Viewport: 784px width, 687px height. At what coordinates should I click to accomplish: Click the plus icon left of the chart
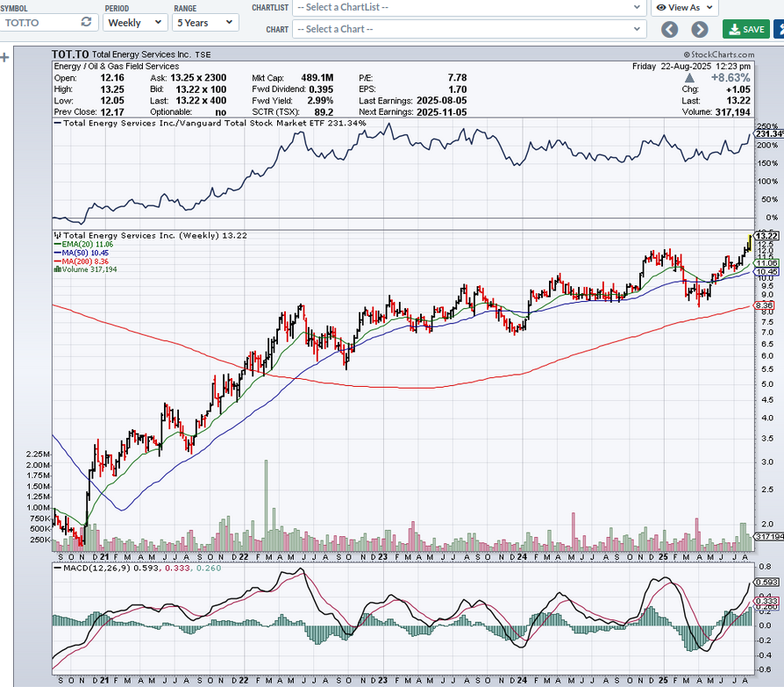pyautogui.click(x=4, y=58)
